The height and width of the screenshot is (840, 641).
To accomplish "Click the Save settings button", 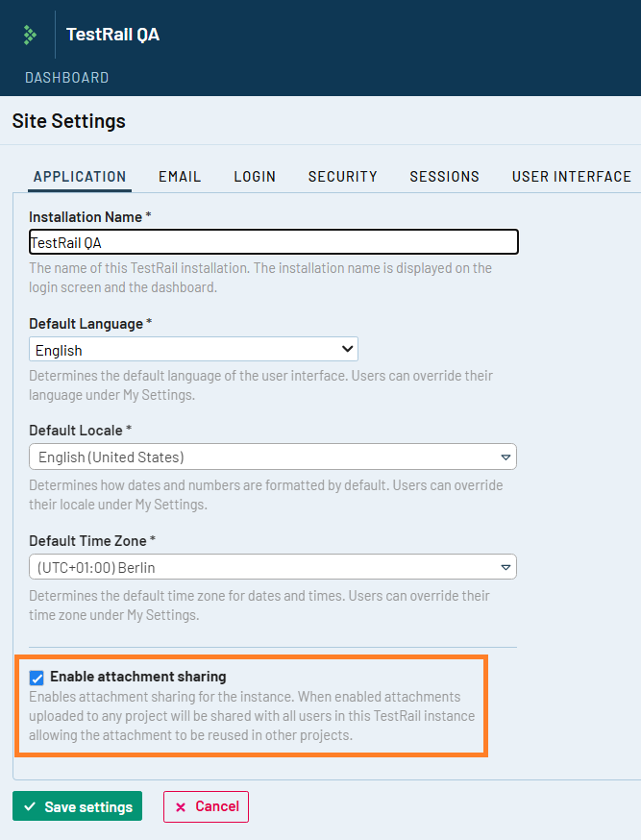I will pos(77,806).
